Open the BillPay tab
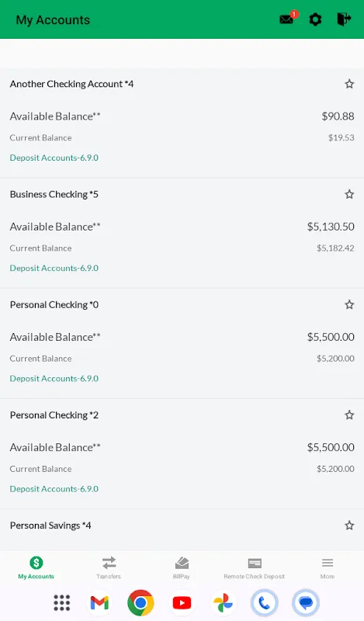364x621 pixels. click(182, 567)
